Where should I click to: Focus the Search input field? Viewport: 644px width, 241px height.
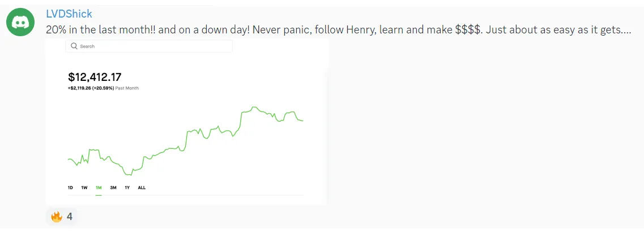(153, 46)
